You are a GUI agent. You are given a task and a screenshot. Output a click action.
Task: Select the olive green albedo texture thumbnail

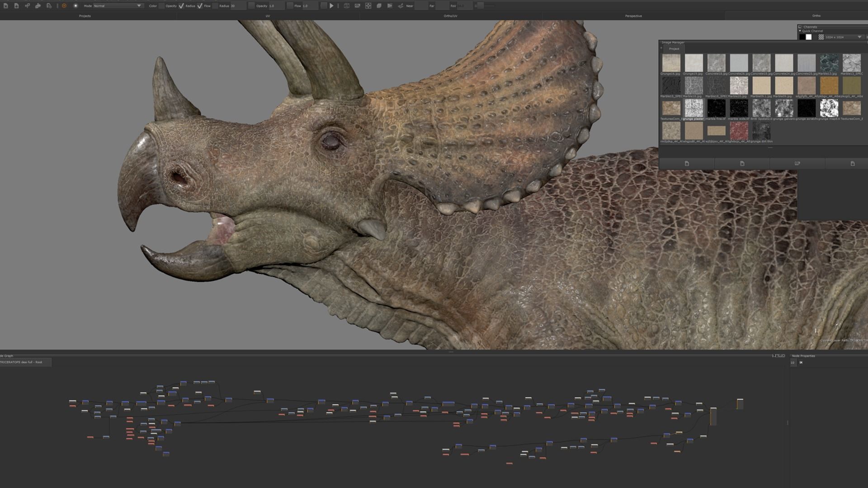[x=852, y=85]
